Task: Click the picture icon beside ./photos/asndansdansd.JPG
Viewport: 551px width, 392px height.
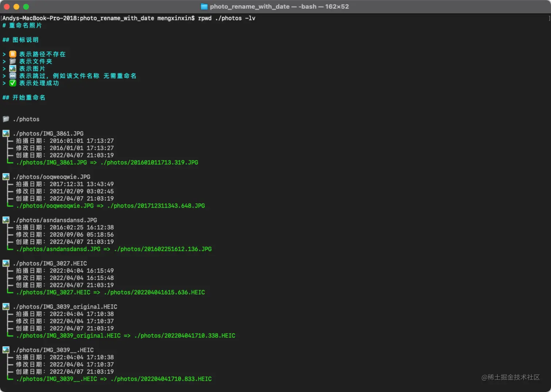Action: point(6,220)
